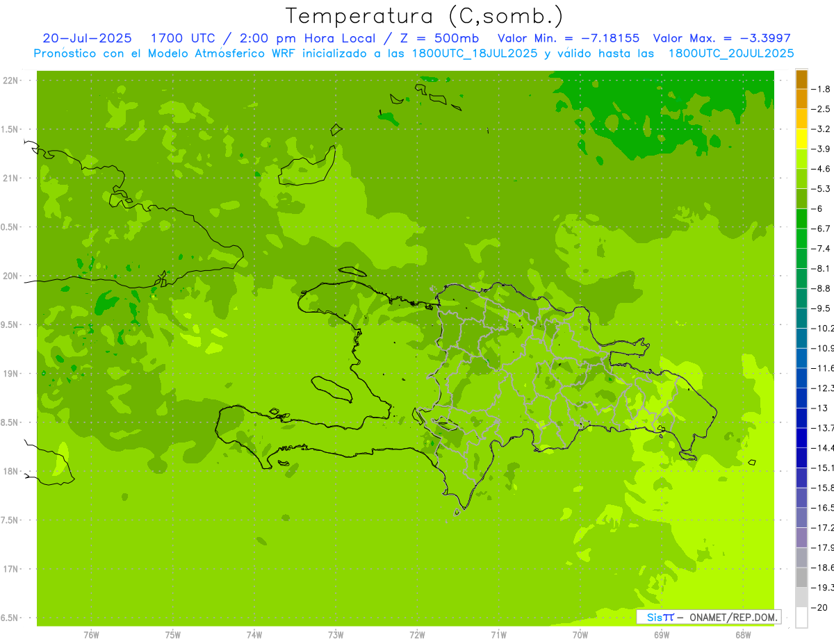
Task: Pick the orange swatch between -1.8 and -2.5
Action: [801, 99]
